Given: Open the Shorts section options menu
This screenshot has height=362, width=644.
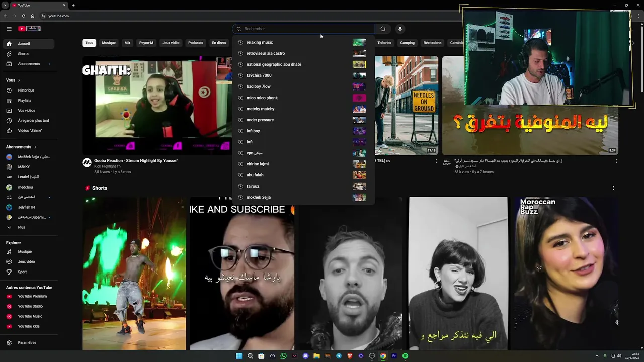Looking at the screenshot, I should coord(613,188).
